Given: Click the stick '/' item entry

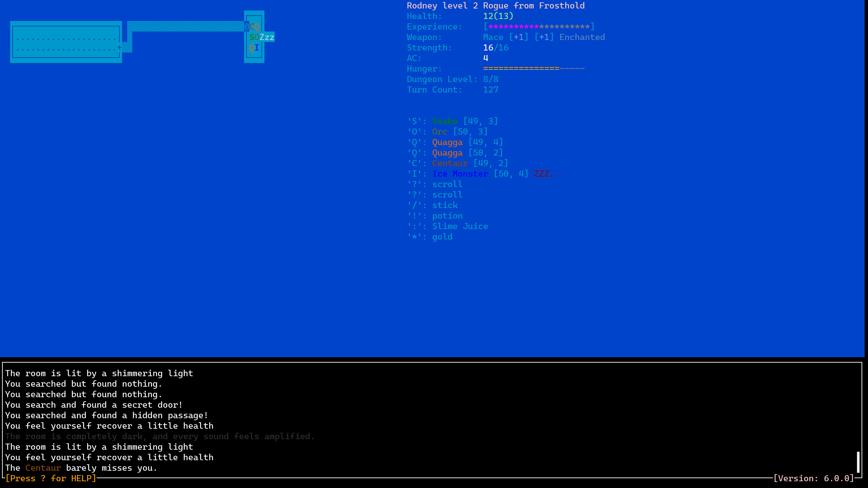Looking at the screenshot, I should [x=445, y=205].
